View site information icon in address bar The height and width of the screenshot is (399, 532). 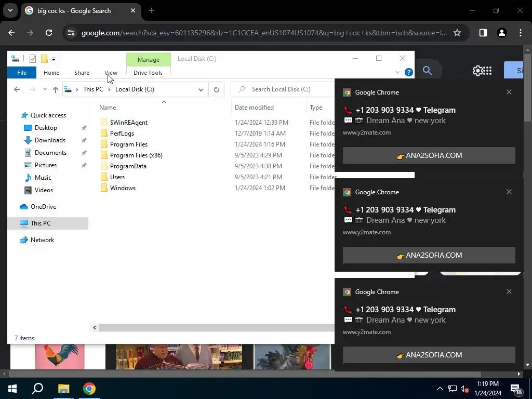(x=71, y=33)
